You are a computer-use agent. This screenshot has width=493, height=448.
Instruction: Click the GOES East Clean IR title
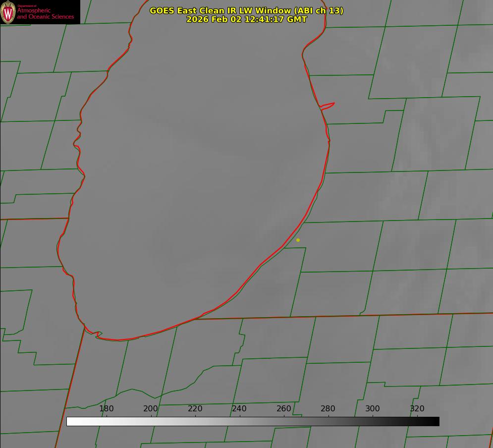pos(247,10)
